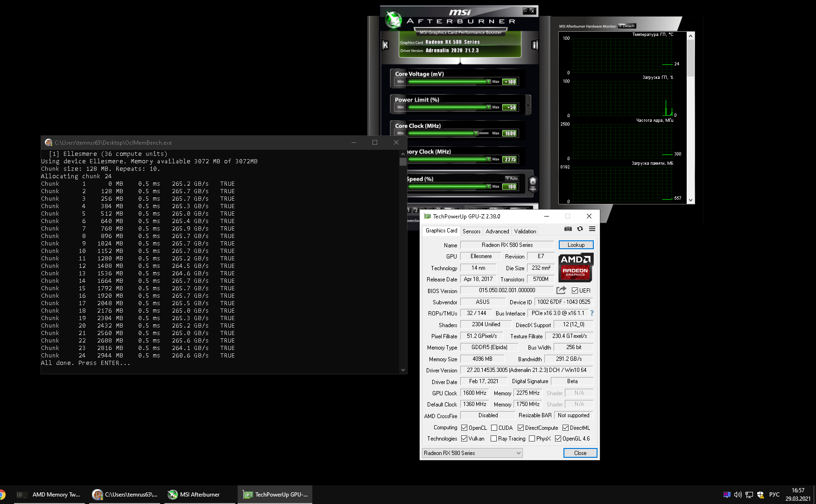Open the fan speed User Define settings
This screenshot has width=816, height=504.
pyautogui.click(x=533, y=184)
